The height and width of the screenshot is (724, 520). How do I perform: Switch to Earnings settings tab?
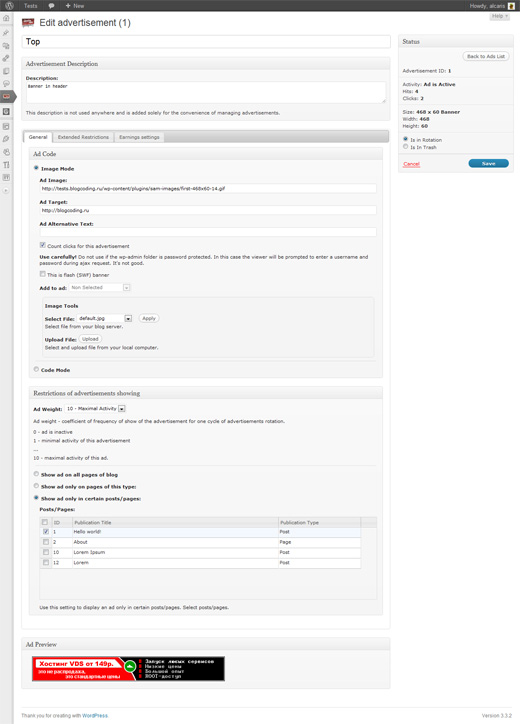[x=139, y=137]
